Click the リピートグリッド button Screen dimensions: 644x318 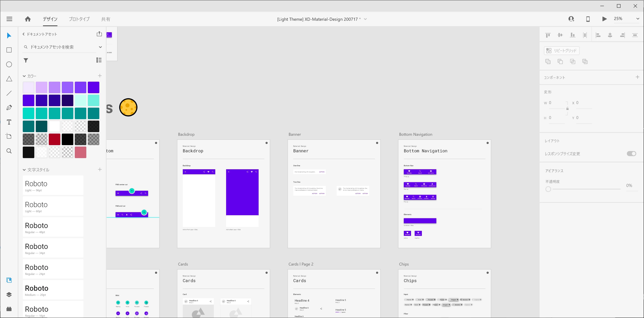click(561, 51)
